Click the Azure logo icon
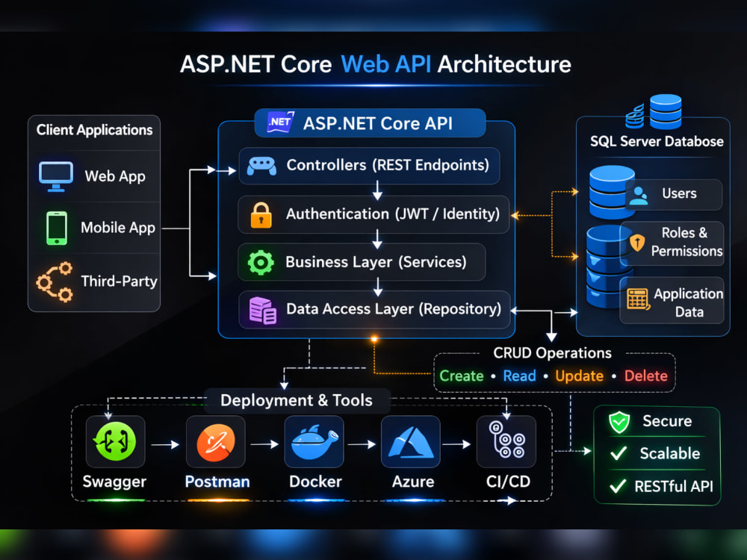 click(411, 442)
